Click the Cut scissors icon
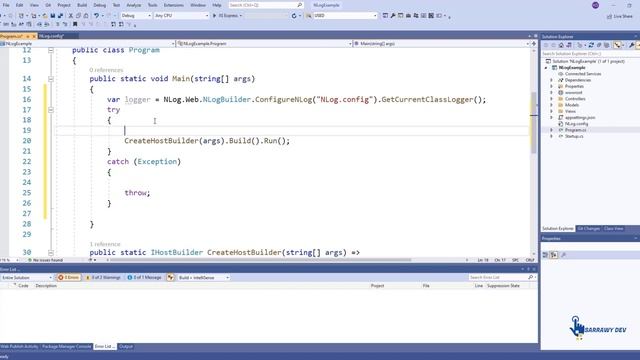Image resolution: width=640 pixels, height=360 pixels. click(x=71, y=16)
